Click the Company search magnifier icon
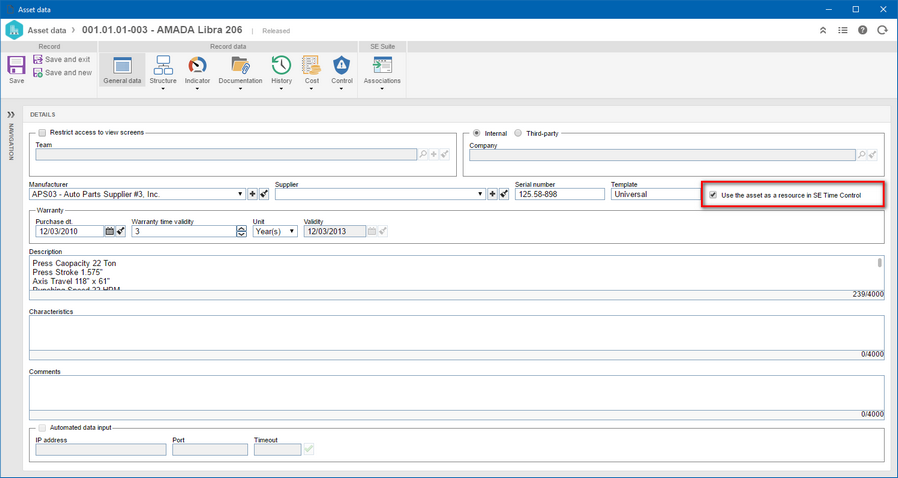 [861, 155]
